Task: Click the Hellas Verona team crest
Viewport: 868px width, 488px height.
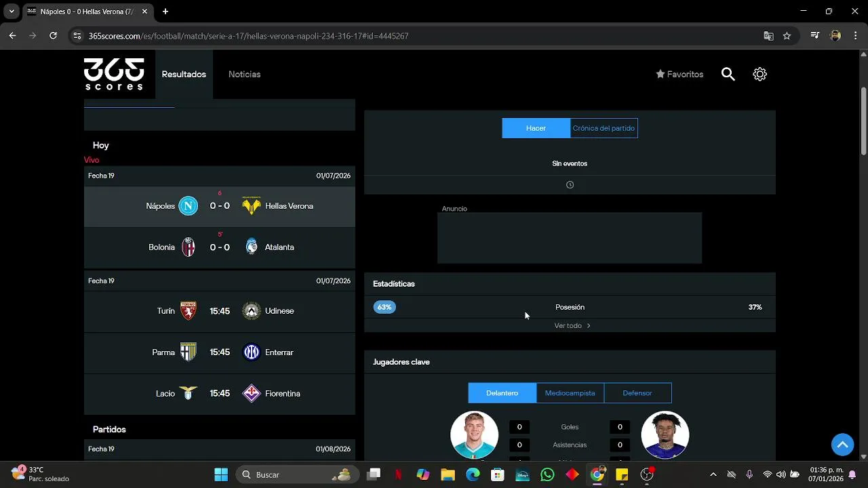Action: tap(252, 206)
